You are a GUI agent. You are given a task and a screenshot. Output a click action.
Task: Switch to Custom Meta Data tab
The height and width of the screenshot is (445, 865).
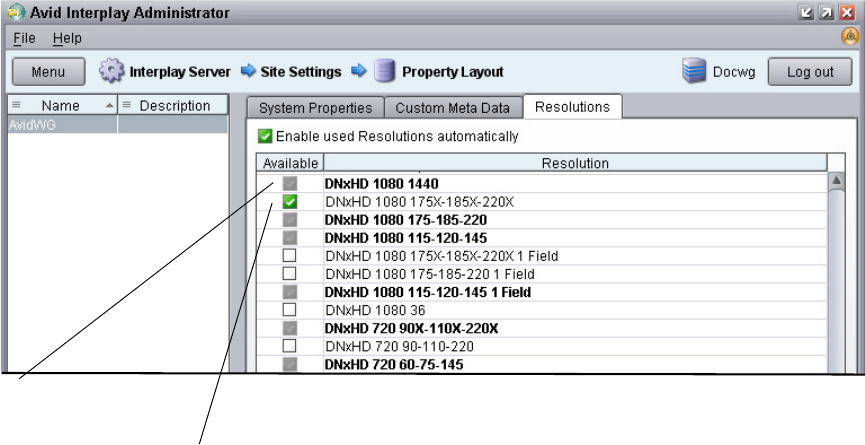point(453,108)
